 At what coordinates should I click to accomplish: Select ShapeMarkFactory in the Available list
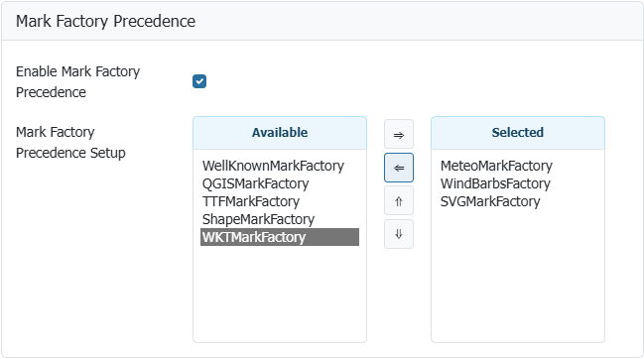tap(279, 219)
